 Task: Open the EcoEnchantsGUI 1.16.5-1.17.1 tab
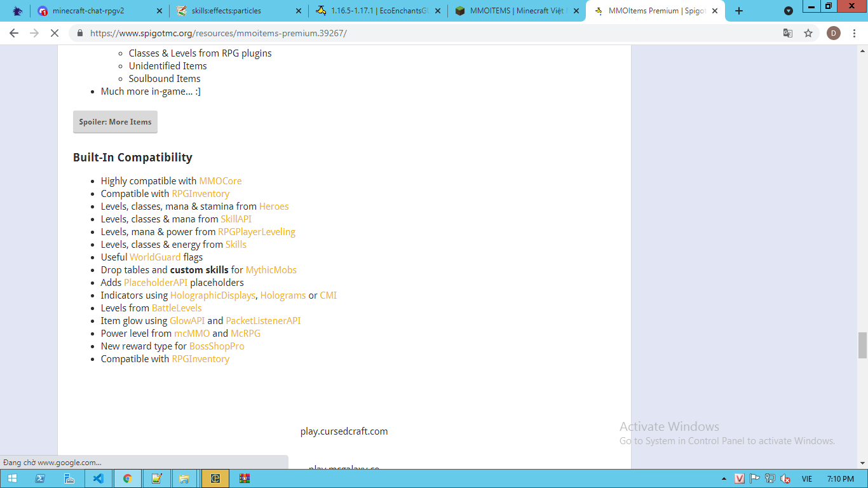[371, 11]
